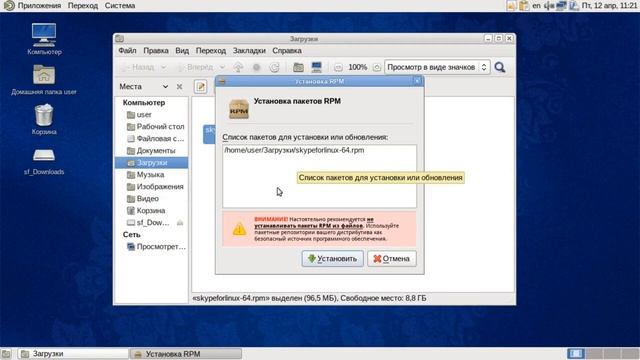Click Домашняя папка user desktop icon
This screenshot has width=640, height=360.
(x=44, y=80)
